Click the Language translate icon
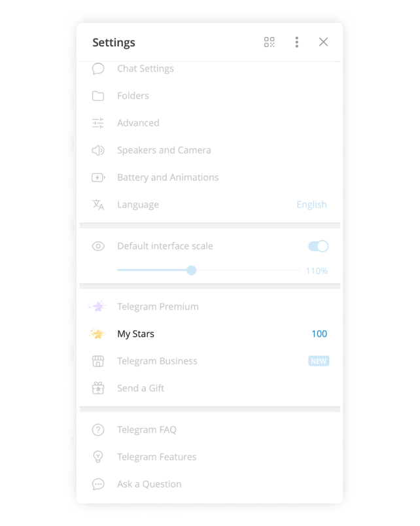The image size is (420, 526). click(x=98, y=205)
